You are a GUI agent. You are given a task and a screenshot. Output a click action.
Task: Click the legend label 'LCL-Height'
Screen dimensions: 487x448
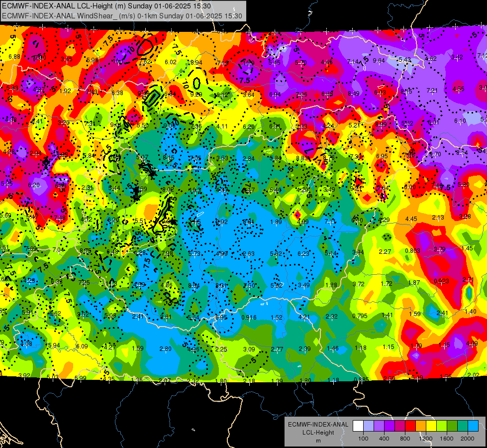[x=318, y=433]
